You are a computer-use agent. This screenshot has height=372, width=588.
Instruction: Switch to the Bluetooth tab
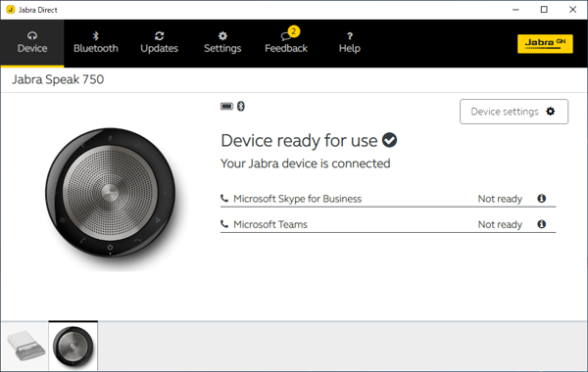click(x=96, y=43)
